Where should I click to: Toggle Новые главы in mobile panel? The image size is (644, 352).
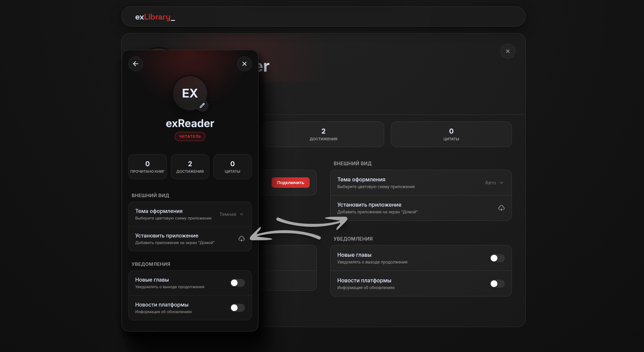(237, 283)
